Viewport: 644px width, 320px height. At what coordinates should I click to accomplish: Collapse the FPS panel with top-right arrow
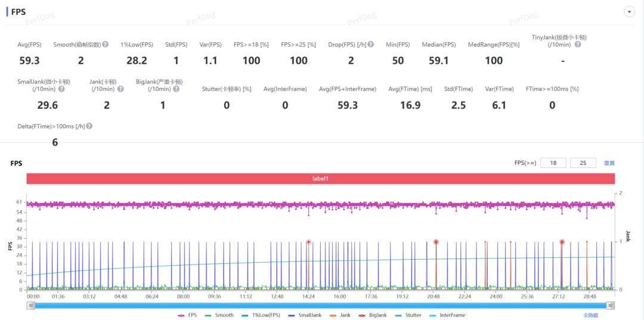coord(628,12)
